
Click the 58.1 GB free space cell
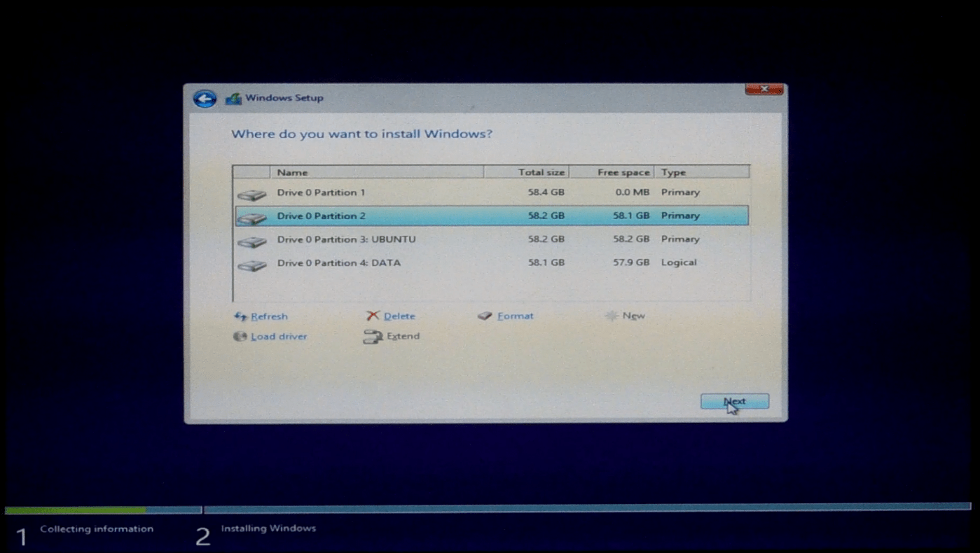pyautogui.click(x=631, y=216)
